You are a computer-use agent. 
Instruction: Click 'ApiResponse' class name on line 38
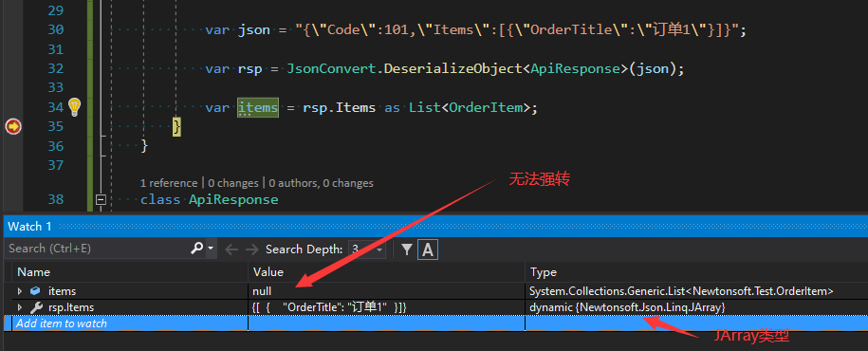tap(233, 199)
